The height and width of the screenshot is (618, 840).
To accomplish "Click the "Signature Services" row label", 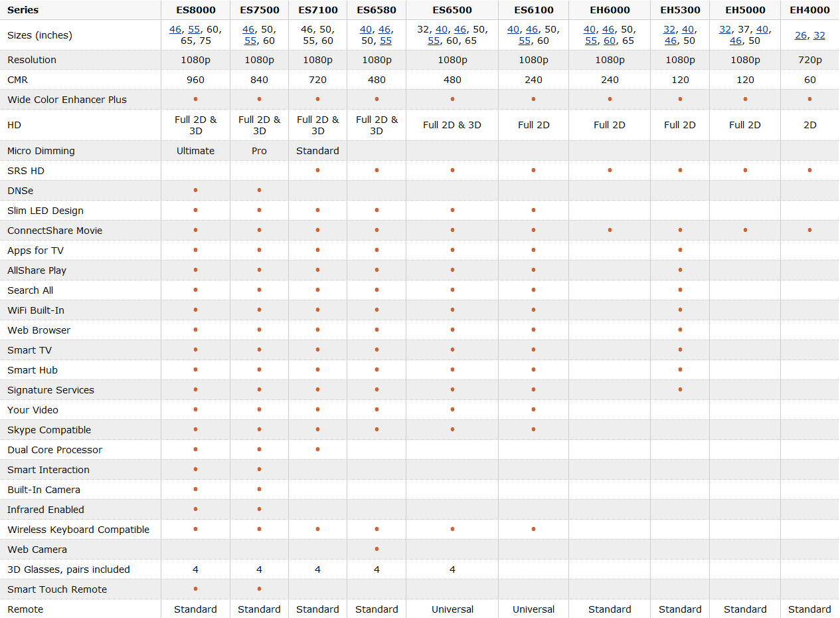I will click(x=51, y=390).
